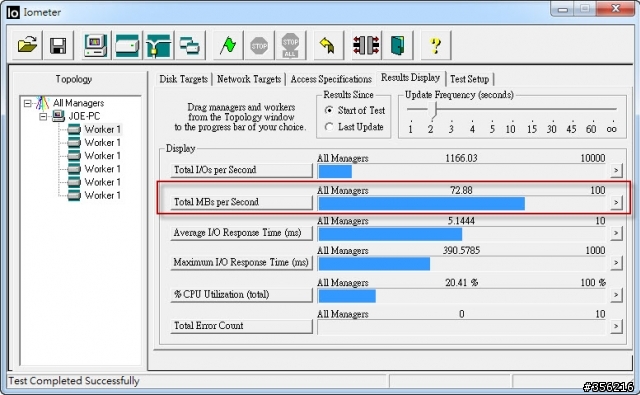Open options arrow for Maximum I/O Response Time
Image resolution: width=640 pixels, height=395 pixels.
coord(616,262)
